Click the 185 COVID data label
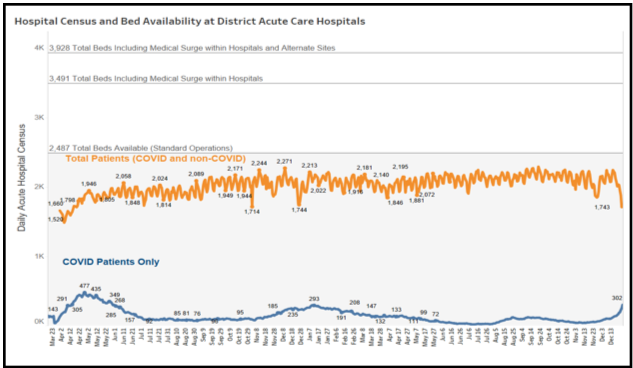Image resolution: width=633 pixels, height=368 pixels. [x=272, y=307]
